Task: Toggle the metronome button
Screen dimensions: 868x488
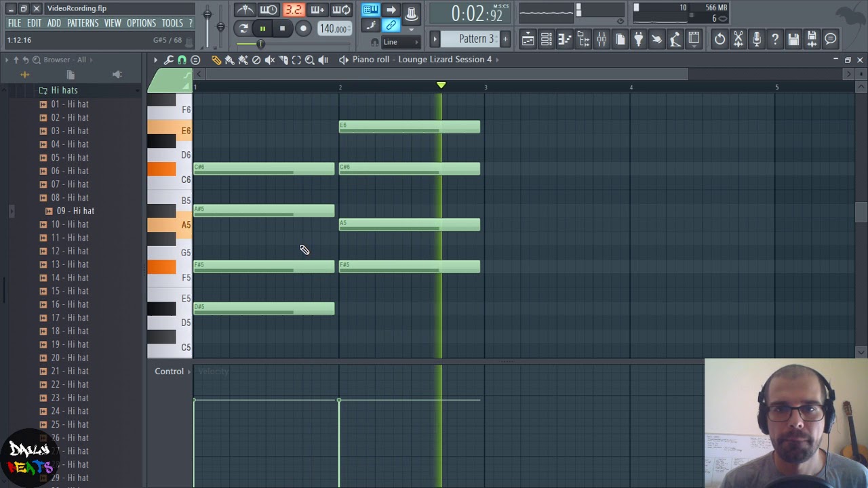Action: [245, 10]
